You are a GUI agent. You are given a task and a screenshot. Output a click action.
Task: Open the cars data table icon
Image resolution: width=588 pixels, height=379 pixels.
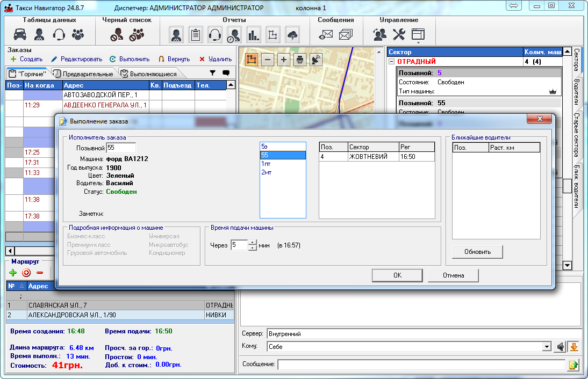coord(20,35)
